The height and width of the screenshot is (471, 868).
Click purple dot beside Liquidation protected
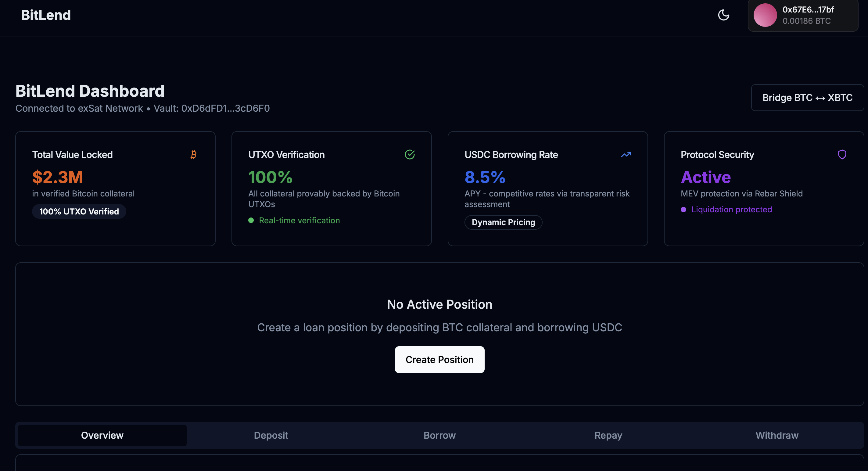click(x=683, y=210)
